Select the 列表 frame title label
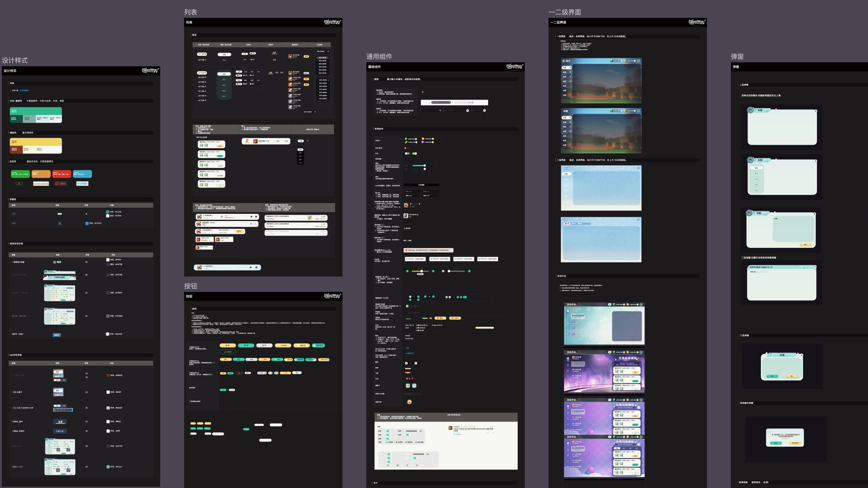The image size is (868, 488). (190, 12)
